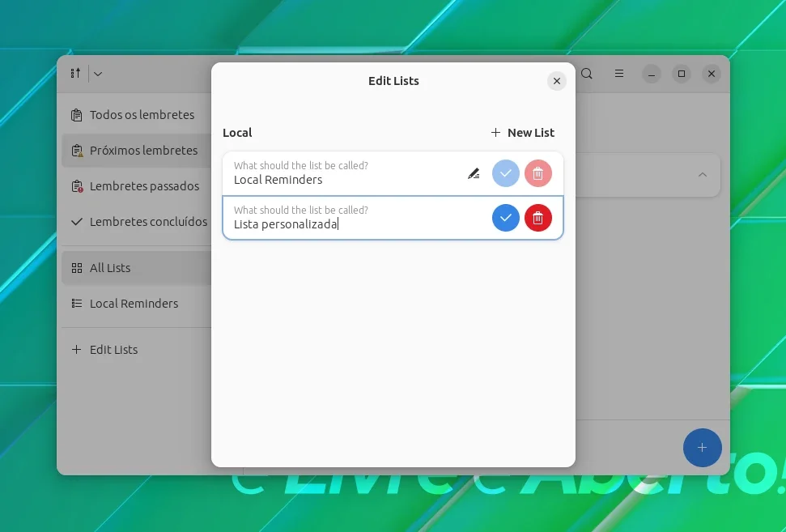The image size is (786, 532).
Task: Create a New List
Action: [522, 132]
